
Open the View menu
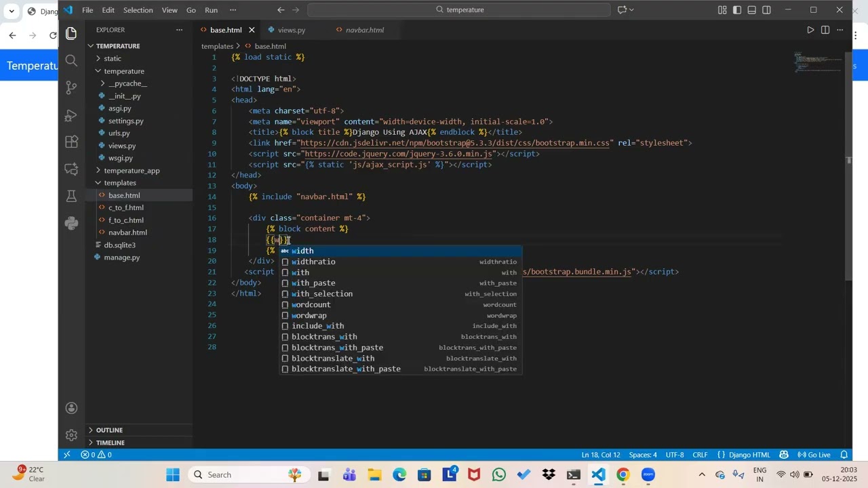pos(170,10)
